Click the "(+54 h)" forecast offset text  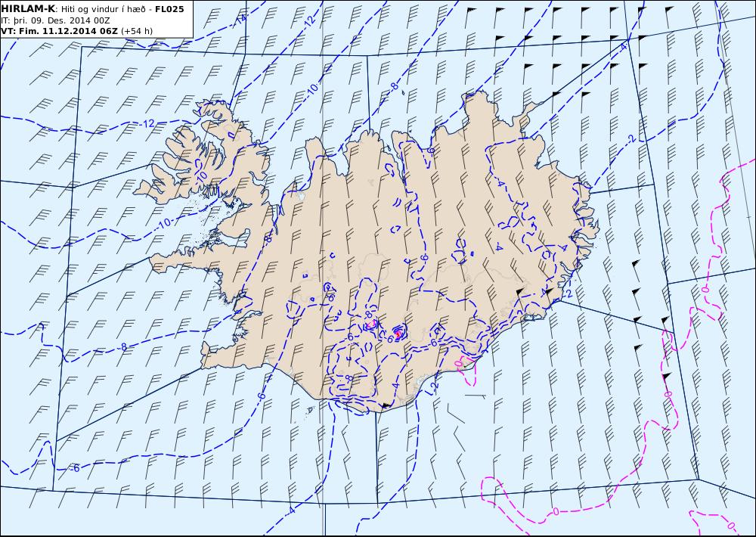(136, 31)
